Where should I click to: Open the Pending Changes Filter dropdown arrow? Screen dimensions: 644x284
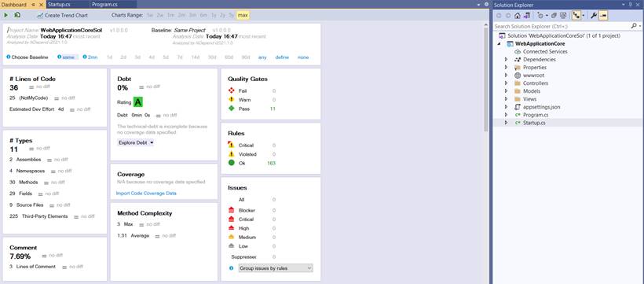pyautogui.click(x=547, y=16)
